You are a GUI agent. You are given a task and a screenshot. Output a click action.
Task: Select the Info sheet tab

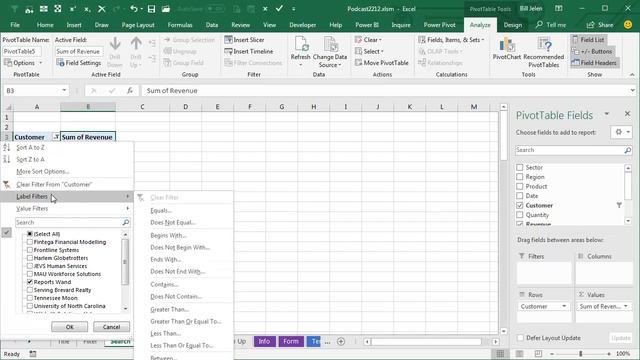[264, 341]
